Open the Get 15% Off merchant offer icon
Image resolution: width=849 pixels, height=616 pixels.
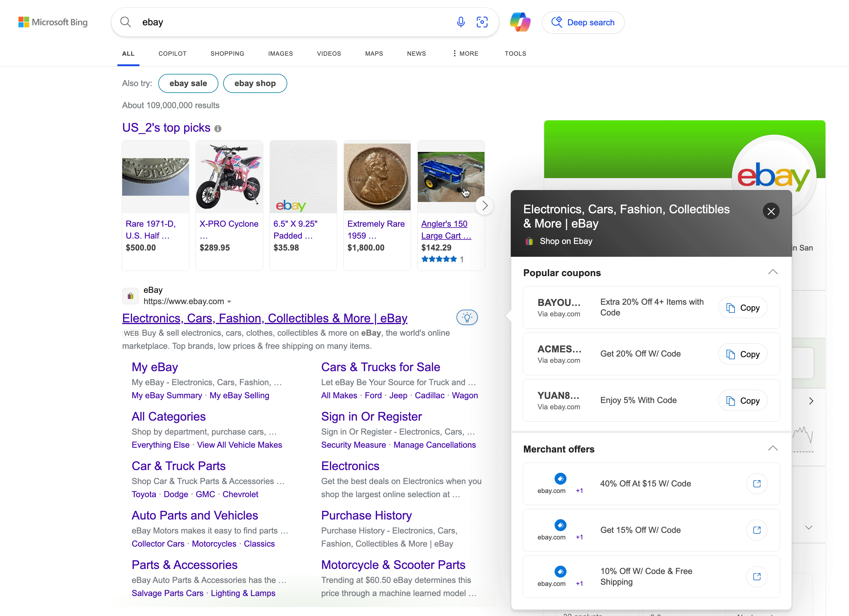[x=757, y=530]
